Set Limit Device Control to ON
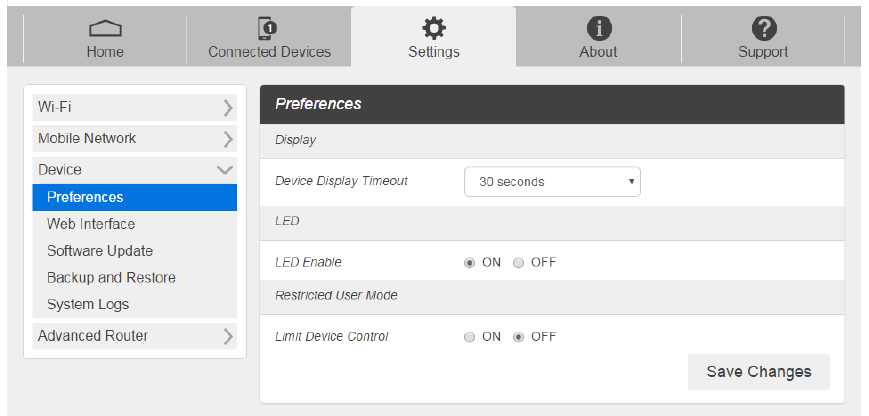869x416 pixels. pos(470,337)
